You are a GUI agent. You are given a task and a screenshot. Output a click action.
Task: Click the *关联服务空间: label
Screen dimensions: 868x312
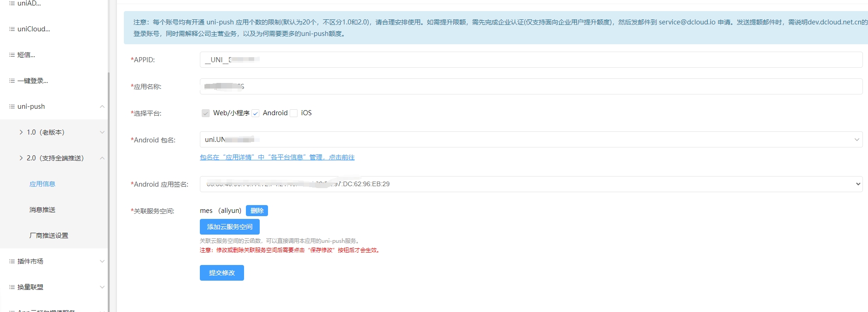click(x=152, y=211)
